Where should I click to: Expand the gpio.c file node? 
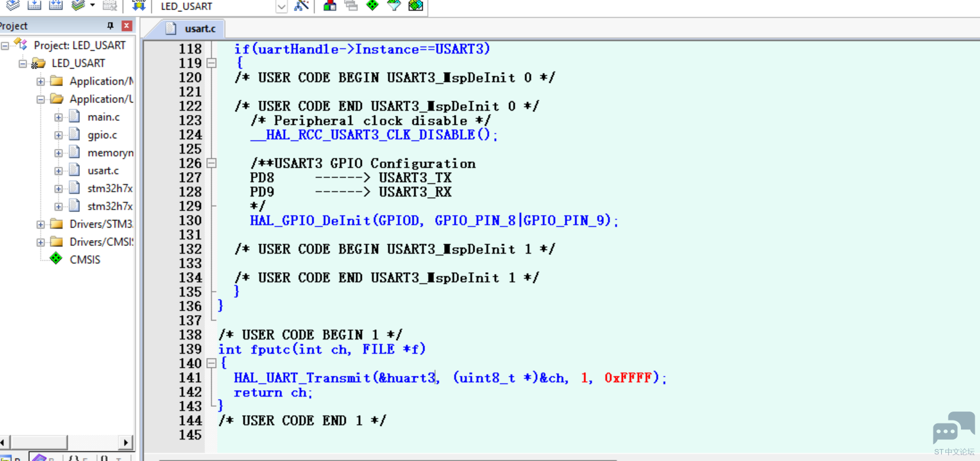point(58,135)
